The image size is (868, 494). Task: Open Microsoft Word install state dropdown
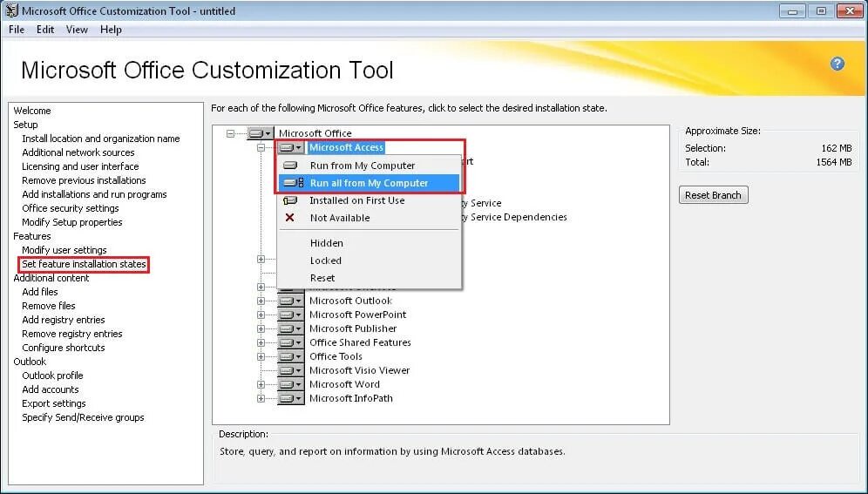coord(290,384)
